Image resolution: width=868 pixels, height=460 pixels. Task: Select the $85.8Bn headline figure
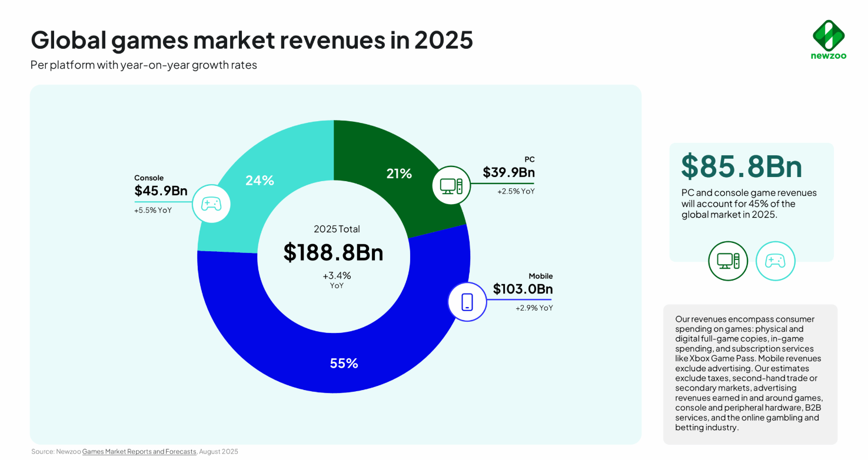[x=741, y=166]
